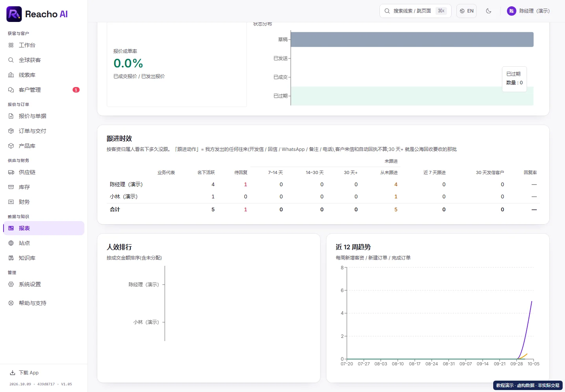This screenshot has width=565, height=392.
Task: Open the 知识库 books icon
Action: coord(11,258)
